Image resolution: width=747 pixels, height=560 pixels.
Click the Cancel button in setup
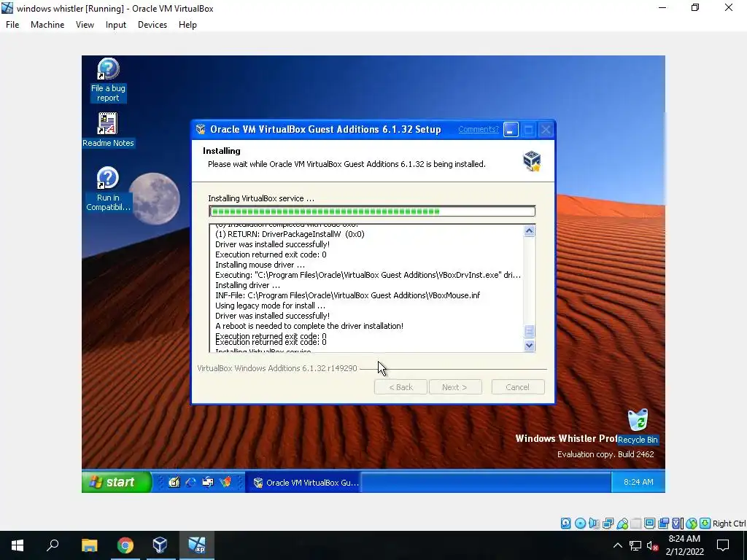pyautogui.click(x=518, y=387)
